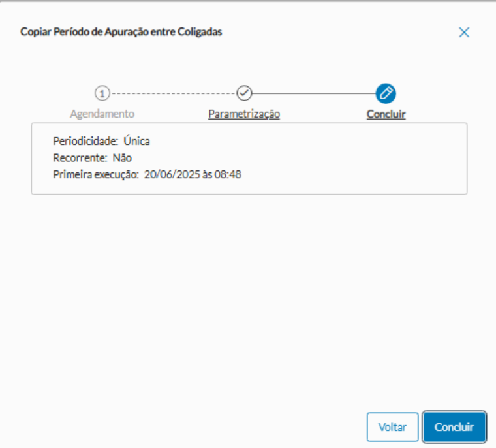Click the blue pencil icon for Concluir step

click(x=386, y=93)
